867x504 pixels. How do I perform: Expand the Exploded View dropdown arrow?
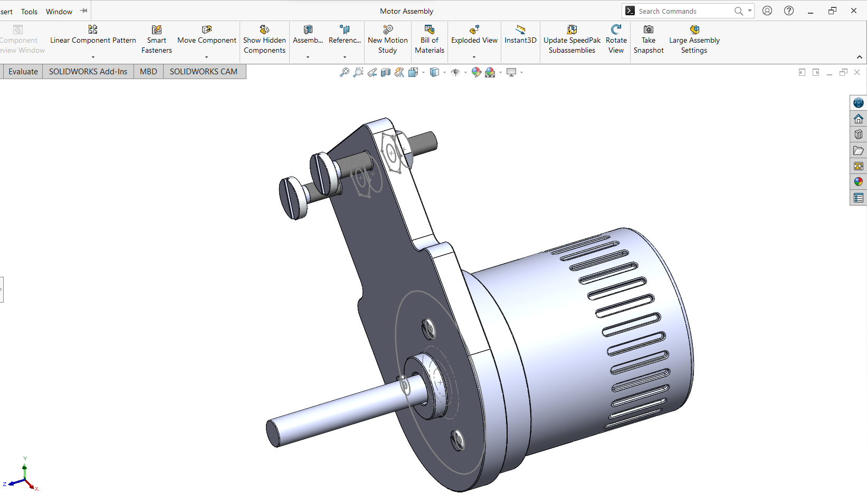[x=474, y=57]
